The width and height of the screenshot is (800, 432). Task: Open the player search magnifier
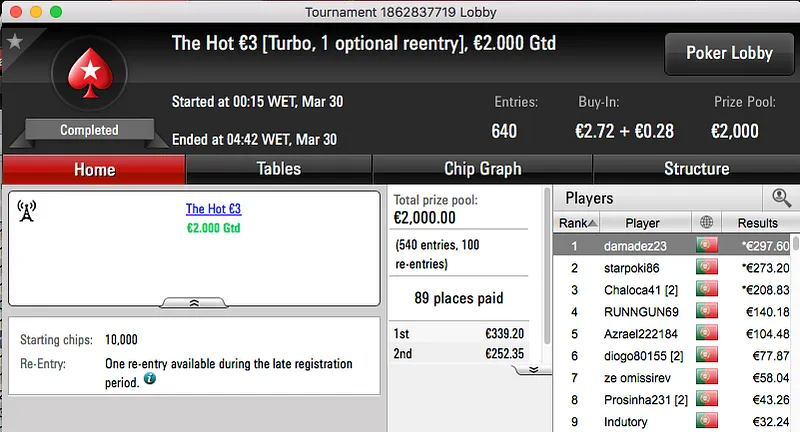(780, 198)
